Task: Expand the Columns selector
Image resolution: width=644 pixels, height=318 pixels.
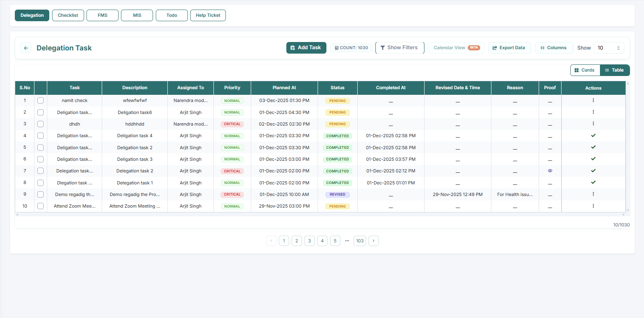Action: point(553,48)
